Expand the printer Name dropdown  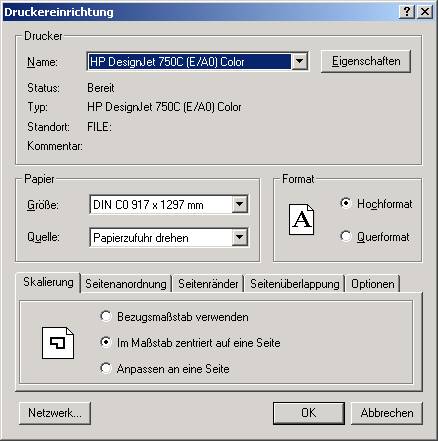tap(299, 61)
